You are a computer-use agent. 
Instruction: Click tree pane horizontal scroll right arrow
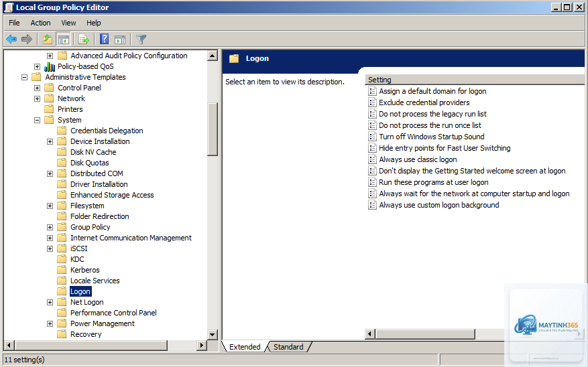pos(202,345)
